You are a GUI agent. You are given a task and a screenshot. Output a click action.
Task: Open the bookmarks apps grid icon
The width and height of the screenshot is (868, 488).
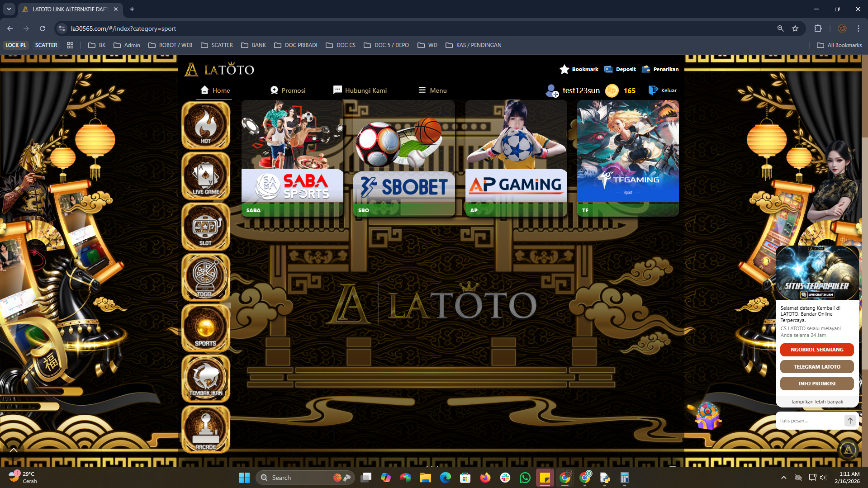(x=70, y=45)
